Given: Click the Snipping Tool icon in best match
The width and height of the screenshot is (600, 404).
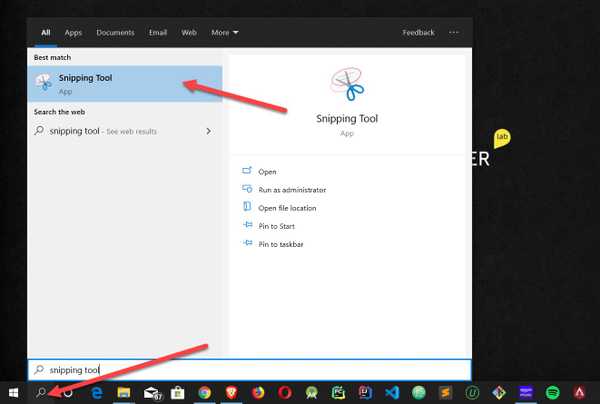Looking at the screenshot, I should click(44, 82).
